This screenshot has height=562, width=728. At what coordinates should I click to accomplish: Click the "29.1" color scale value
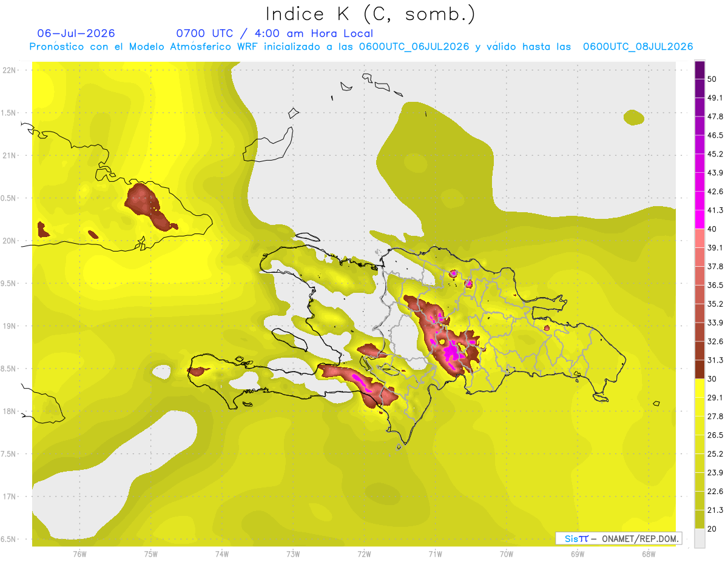pyautogui.click(x=715, y=398)
